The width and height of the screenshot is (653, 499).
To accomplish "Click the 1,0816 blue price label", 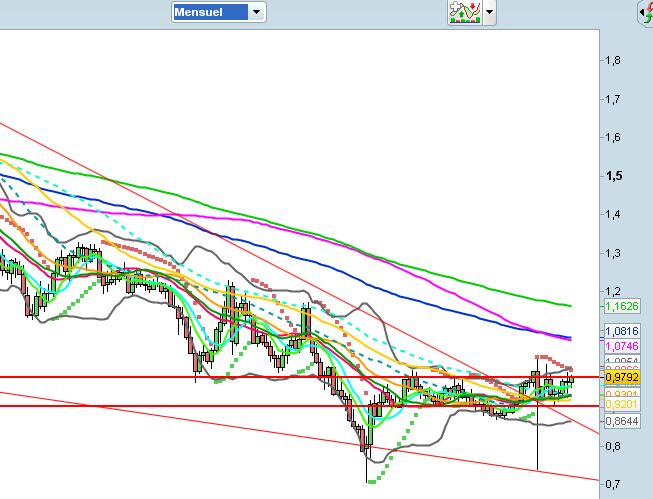I will click(x=622, y=331).
